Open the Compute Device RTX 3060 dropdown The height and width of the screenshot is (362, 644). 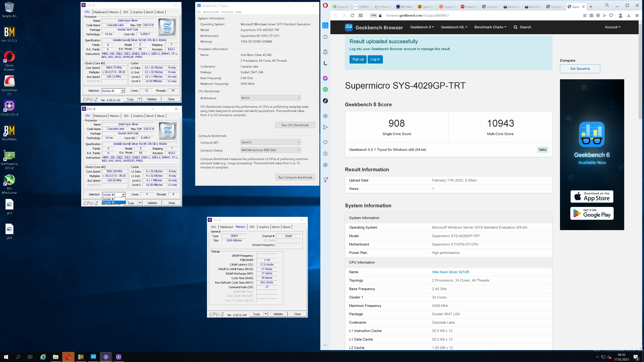click(x=271, y=150)
